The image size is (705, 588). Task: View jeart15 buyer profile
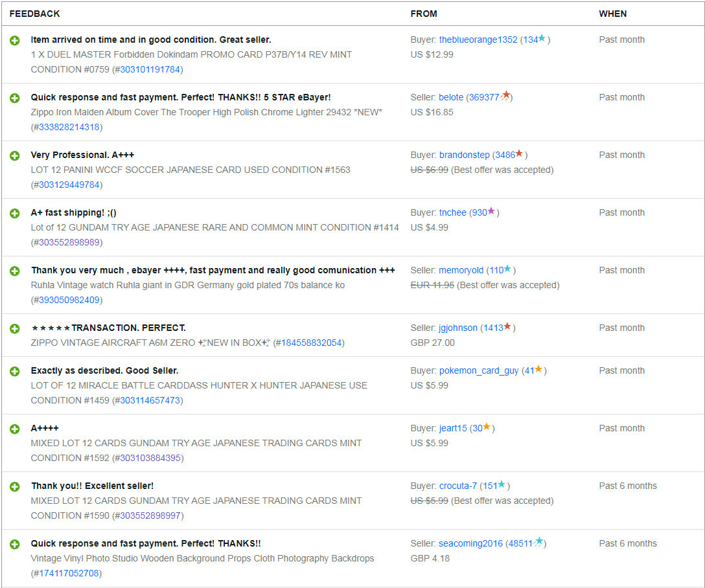click(x=453, y=429)
